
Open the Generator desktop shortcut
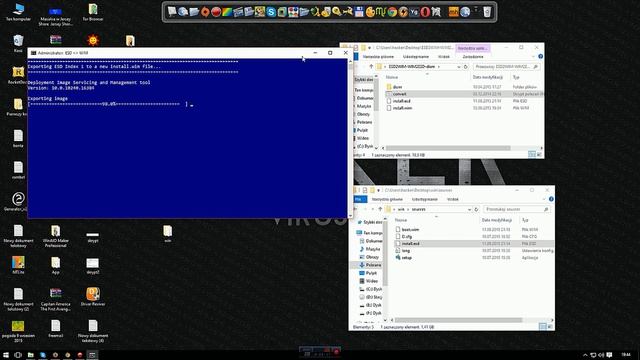(x=18, y=202)
